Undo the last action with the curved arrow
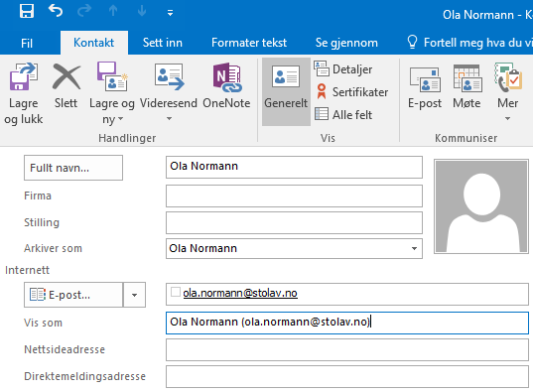Image resolution: width=533 pixels, height=392 pixels. pos(56,11)
